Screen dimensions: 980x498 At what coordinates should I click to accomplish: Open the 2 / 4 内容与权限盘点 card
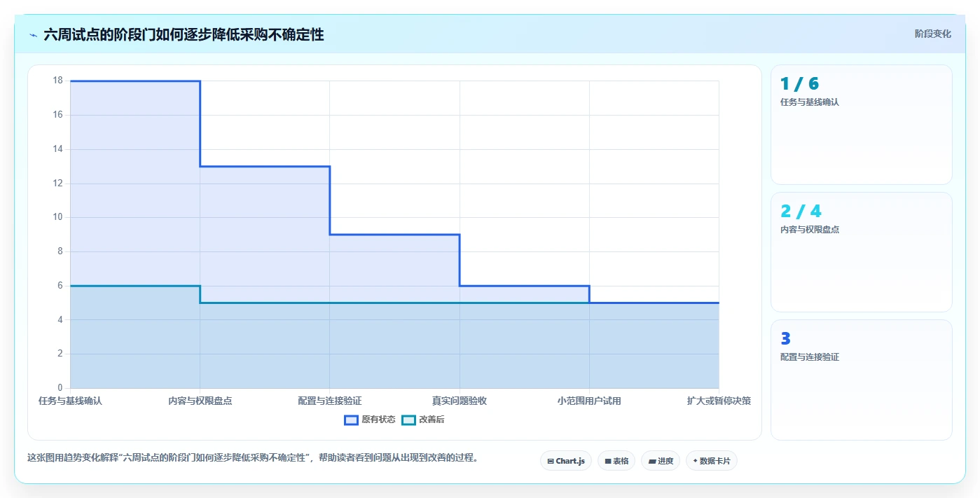[x=862, y=252]
